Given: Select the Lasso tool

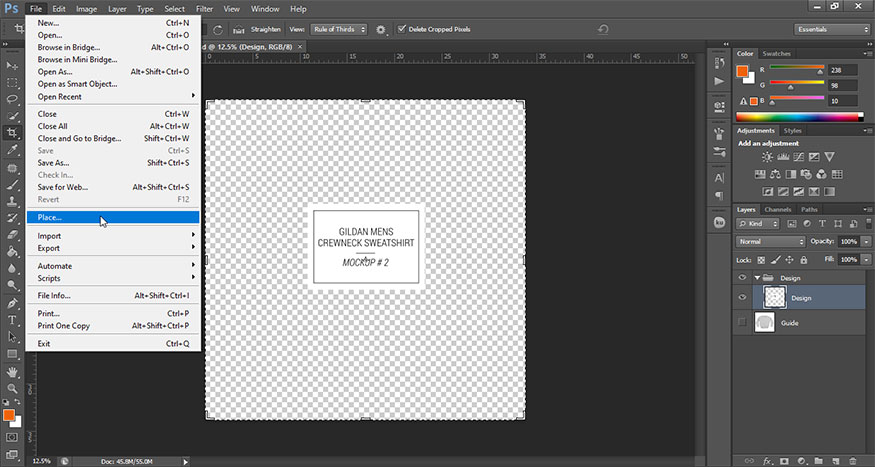Looking at the screenshot, I should tap(12, 99).
